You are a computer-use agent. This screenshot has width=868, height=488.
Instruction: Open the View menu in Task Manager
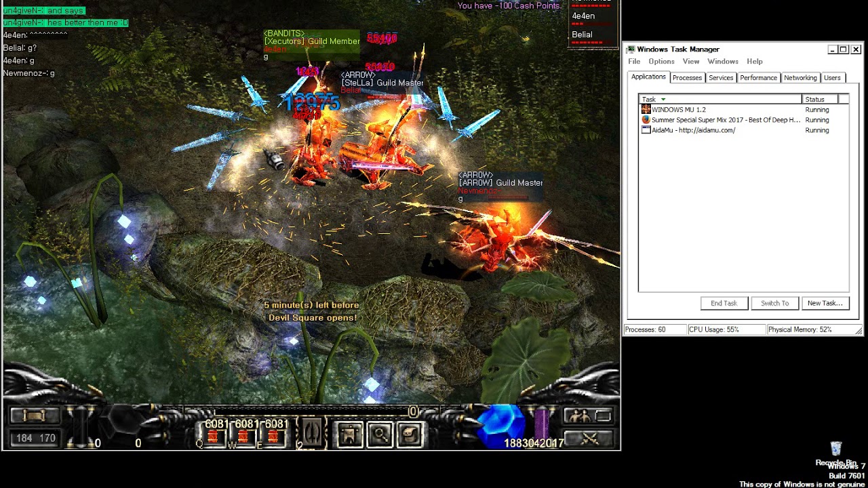click(x=691, y=61)
